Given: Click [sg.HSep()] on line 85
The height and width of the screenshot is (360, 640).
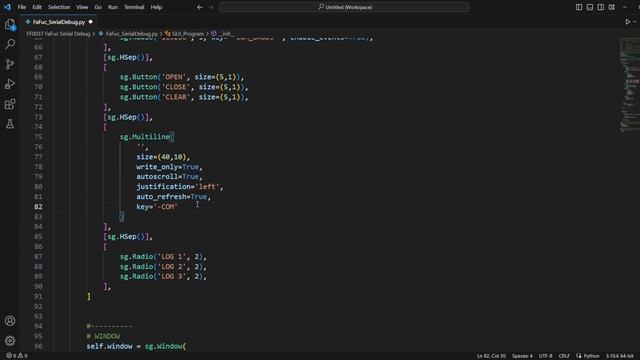Looking at the screenshot, I should point(126,237).
